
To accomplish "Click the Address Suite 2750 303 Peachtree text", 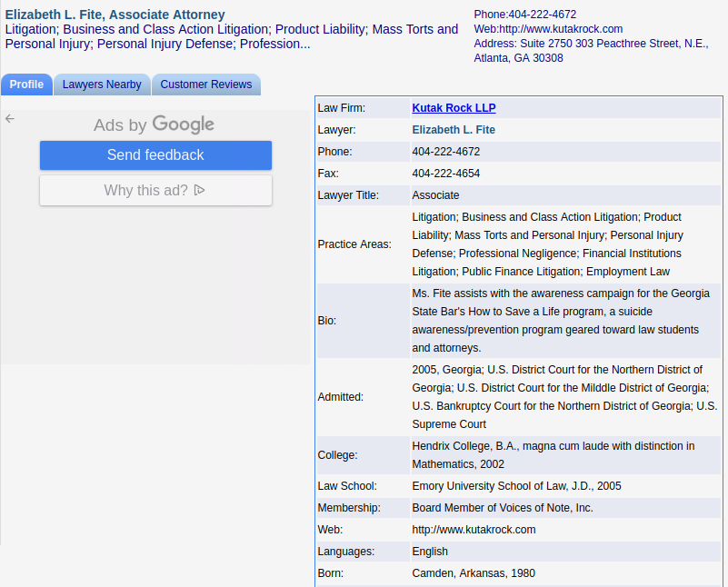I will point(591,51).
